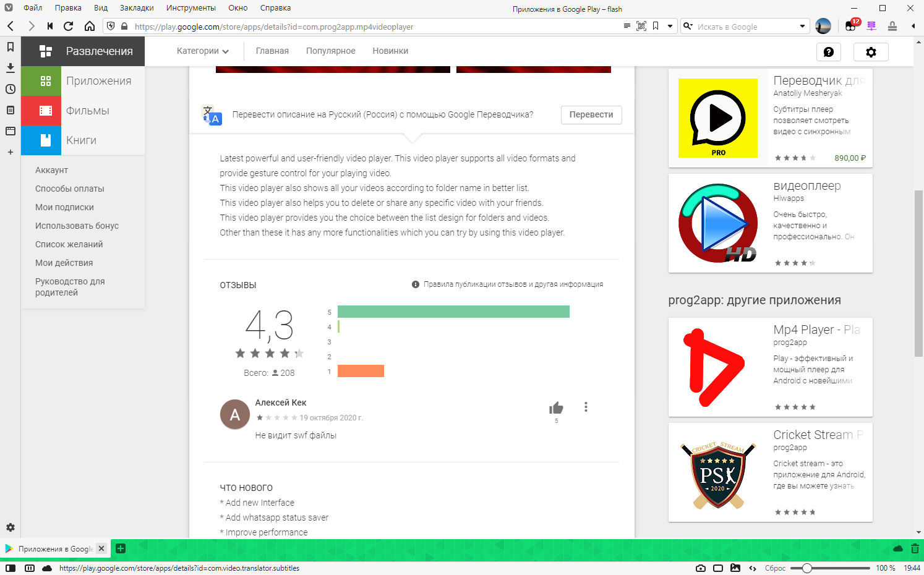Click the Перевести button

(591, 114)
